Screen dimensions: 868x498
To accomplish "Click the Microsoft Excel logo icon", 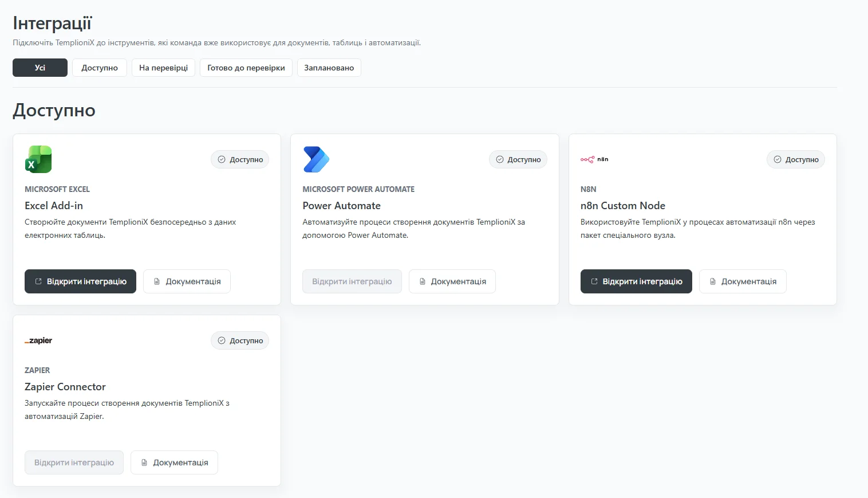I will point(38,159).
